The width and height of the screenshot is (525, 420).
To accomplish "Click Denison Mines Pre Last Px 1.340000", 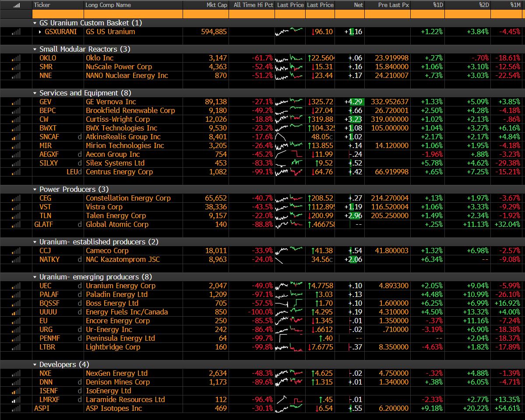I will click(394, 382).
